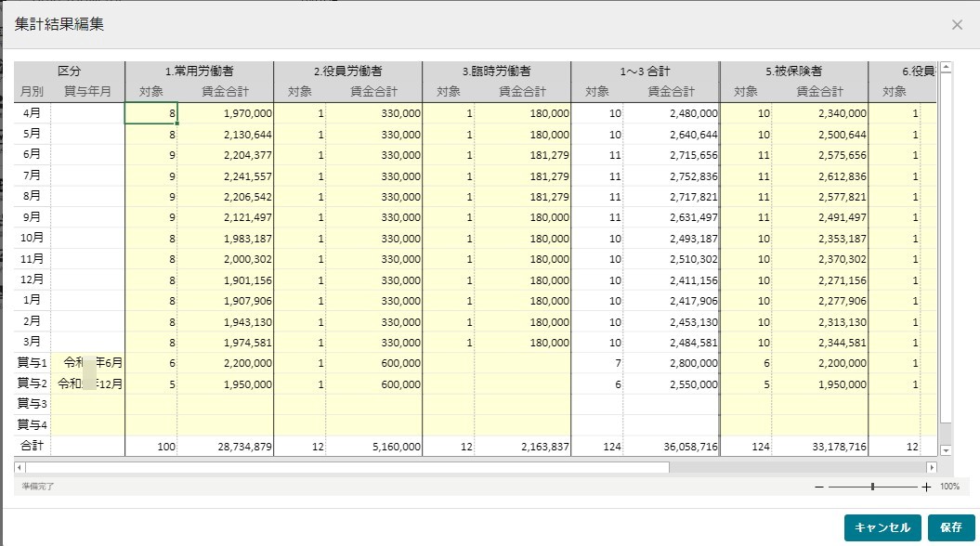Select 3月 被保険者 賃金合計 cell 2,344,581

pyautogui.click(x=820, y=343)
